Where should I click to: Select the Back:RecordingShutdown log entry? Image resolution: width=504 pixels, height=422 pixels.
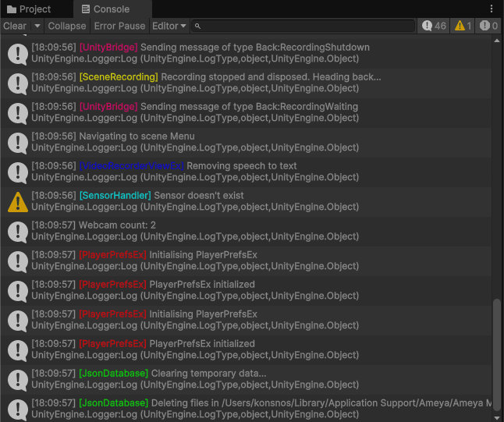coord(246,53)
